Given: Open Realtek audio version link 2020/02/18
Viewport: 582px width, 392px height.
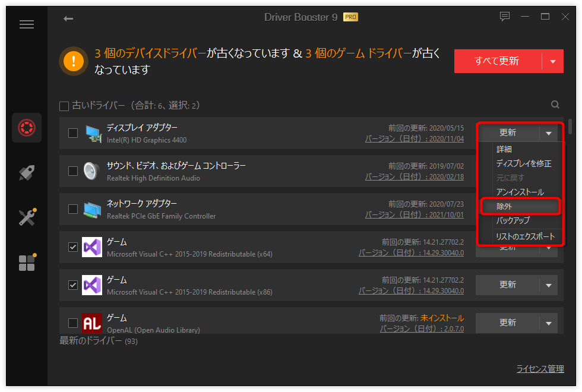Looking at the screenshot, I should pos(415,177).
